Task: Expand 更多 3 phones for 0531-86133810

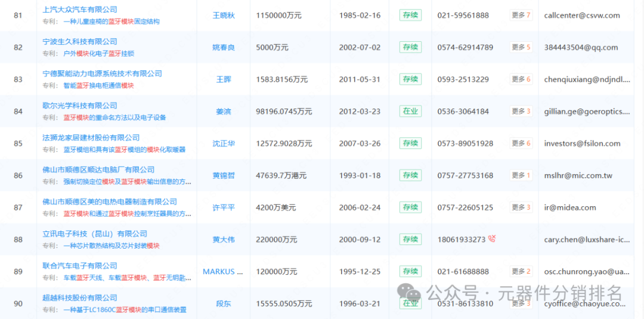Action: [x=521, y=303]
